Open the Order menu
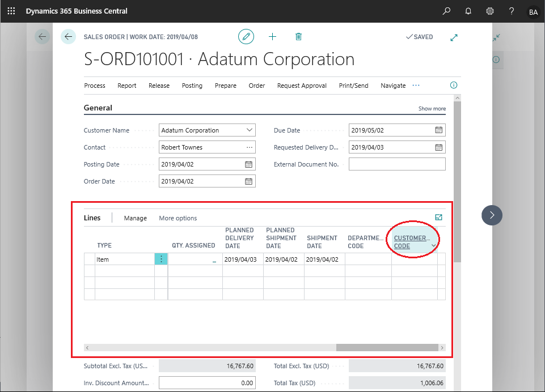This screenshot has width=545, height=392. (x=256, y=86)
